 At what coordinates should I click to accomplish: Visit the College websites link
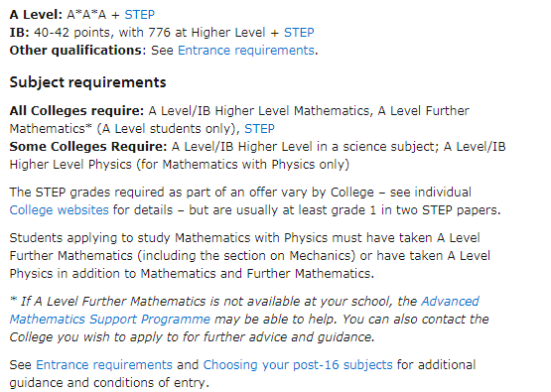[59, 210]
